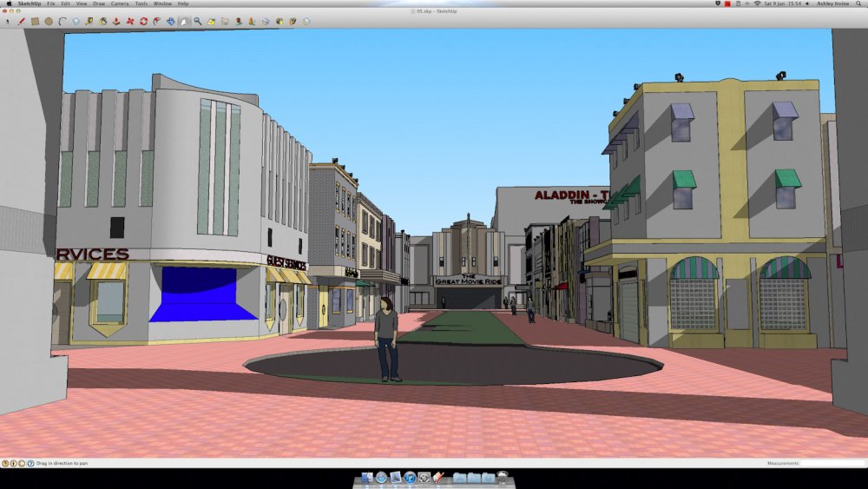Choose the Paint Bucket tool
This screenshot has height=489, width=868.
[103, 21]
